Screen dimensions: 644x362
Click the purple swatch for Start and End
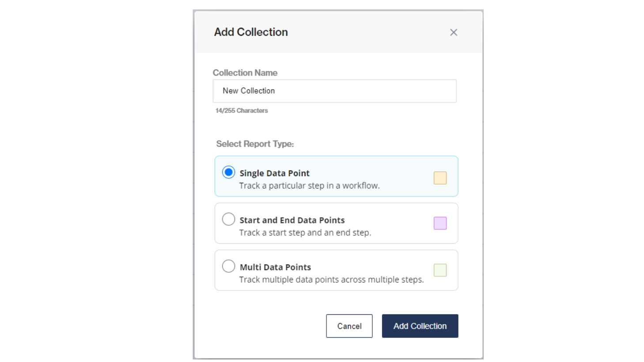440,223
